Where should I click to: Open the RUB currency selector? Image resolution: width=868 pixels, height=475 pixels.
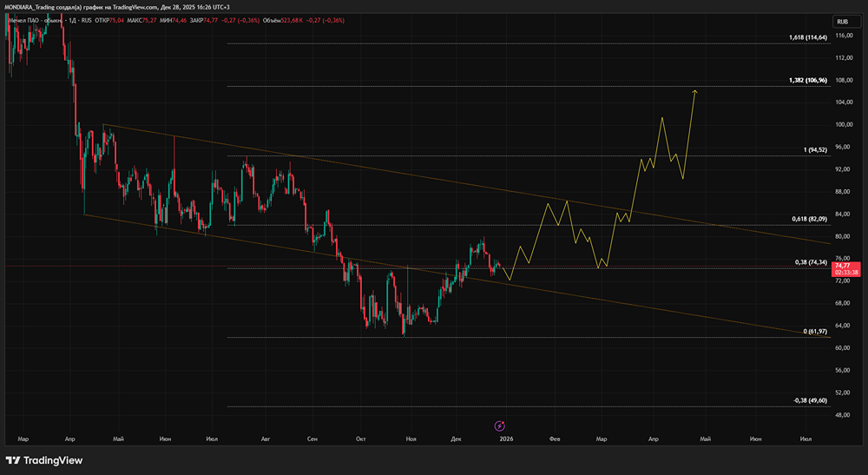tap(842, 21)
